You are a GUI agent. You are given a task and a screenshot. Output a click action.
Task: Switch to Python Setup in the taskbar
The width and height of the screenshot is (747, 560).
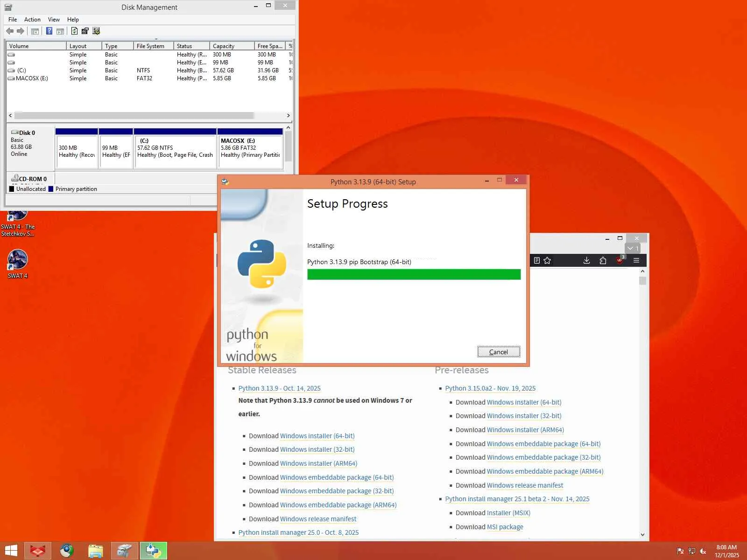[154, 551]
